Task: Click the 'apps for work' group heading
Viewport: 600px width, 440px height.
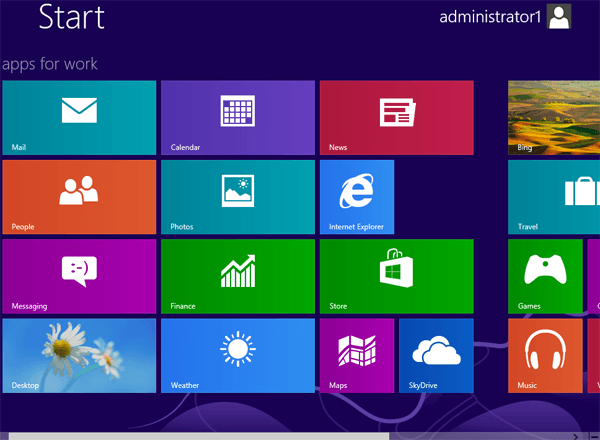Action: click(x=50, y=64)
